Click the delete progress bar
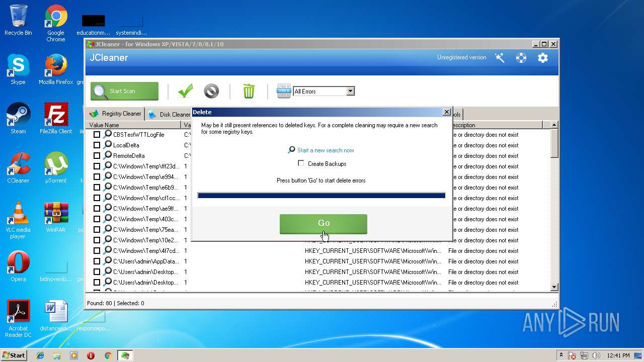The height and width of the screenshot is (362, 644). tap(321, 196)
